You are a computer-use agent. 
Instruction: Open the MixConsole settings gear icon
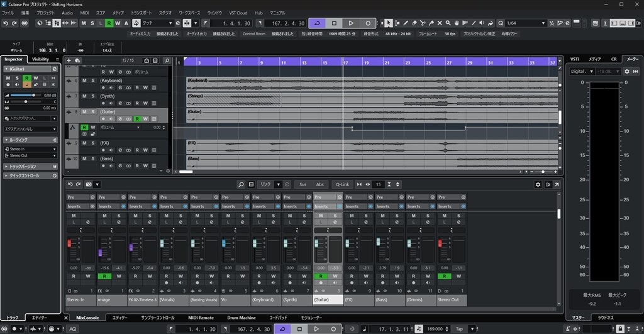538,184
